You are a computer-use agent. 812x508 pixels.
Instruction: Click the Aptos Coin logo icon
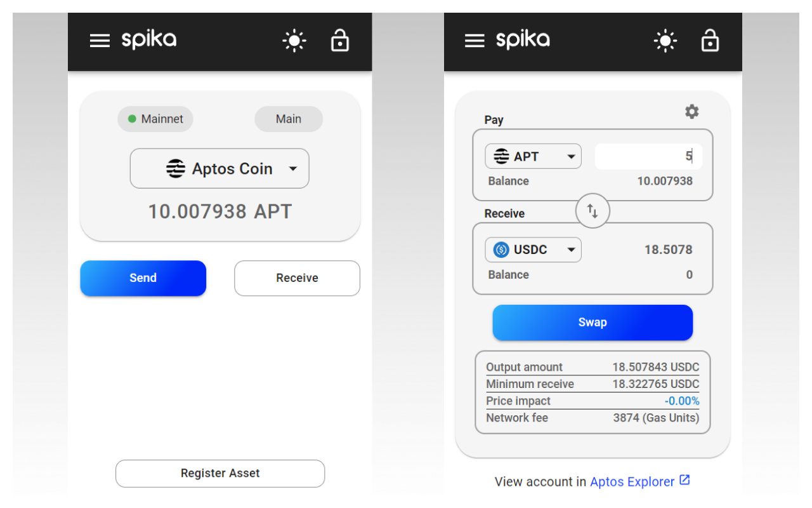pyautogui.click(x=176, y=169)
